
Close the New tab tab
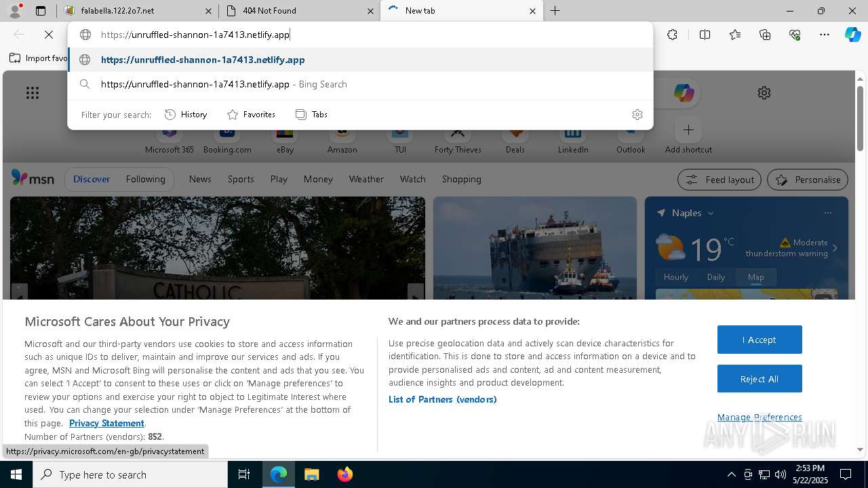click(532, 11)
